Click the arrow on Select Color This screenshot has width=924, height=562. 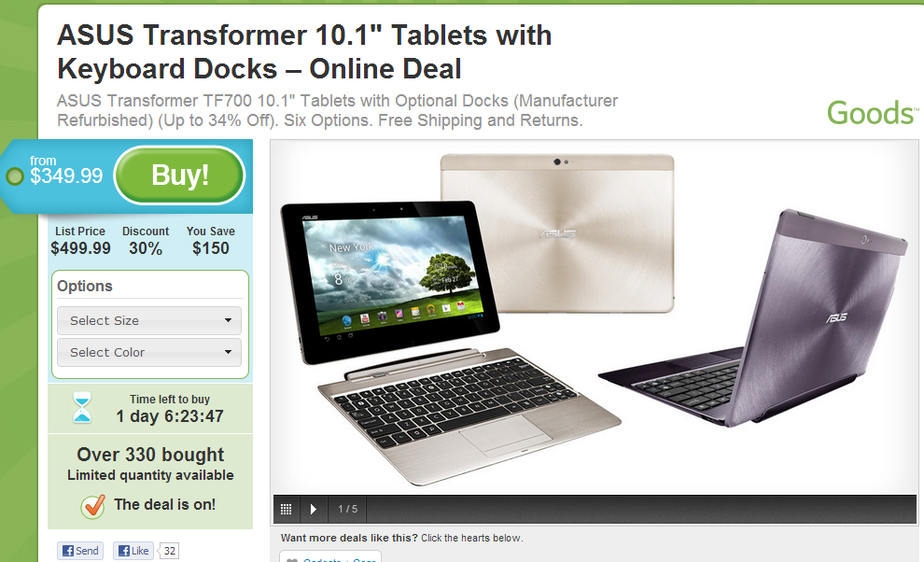click(228, 352)
